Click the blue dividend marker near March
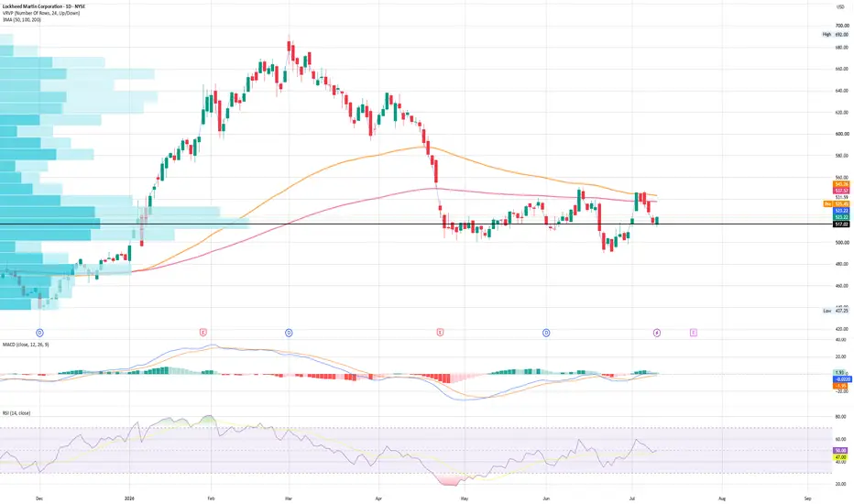 tap(289, 333)
